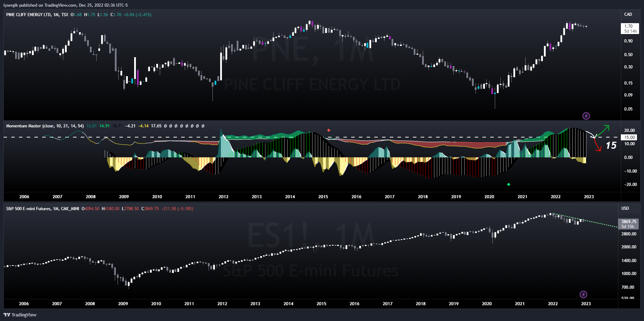644x321 pixels.
Task: Select the red diamond marker in Momentum pane
Action: (x=329, y=130)
